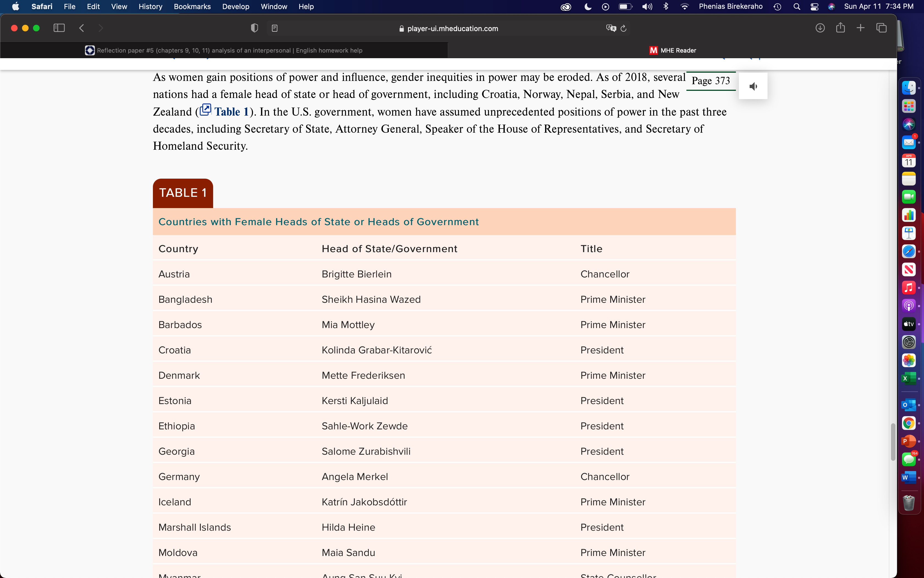Open Messages from the Dock
The height and width of the screenshot is (578, 924).
point(909,459)
